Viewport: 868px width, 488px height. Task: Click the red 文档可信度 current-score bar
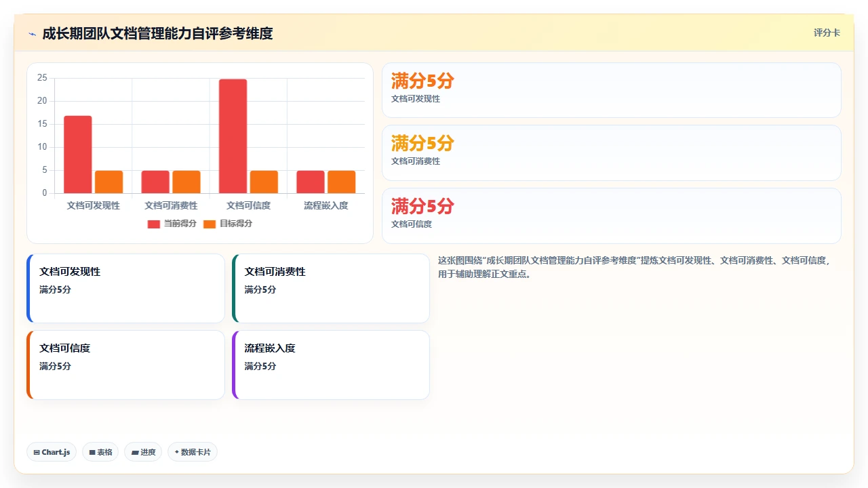(233, 136)
